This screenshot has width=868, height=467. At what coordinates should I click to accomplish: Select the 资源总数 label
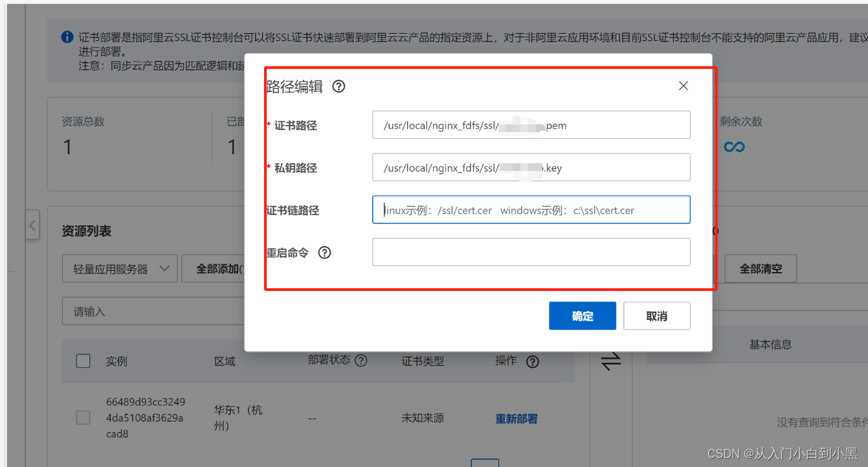click(83, 121)
